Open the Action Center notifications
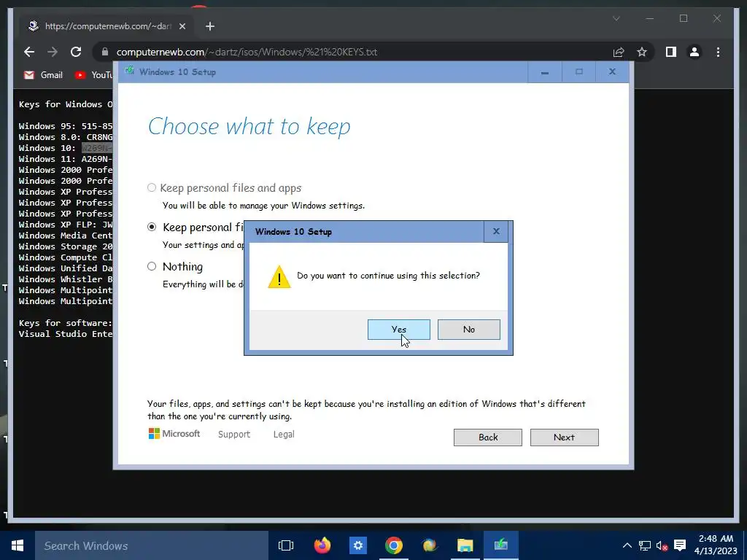 680,545
